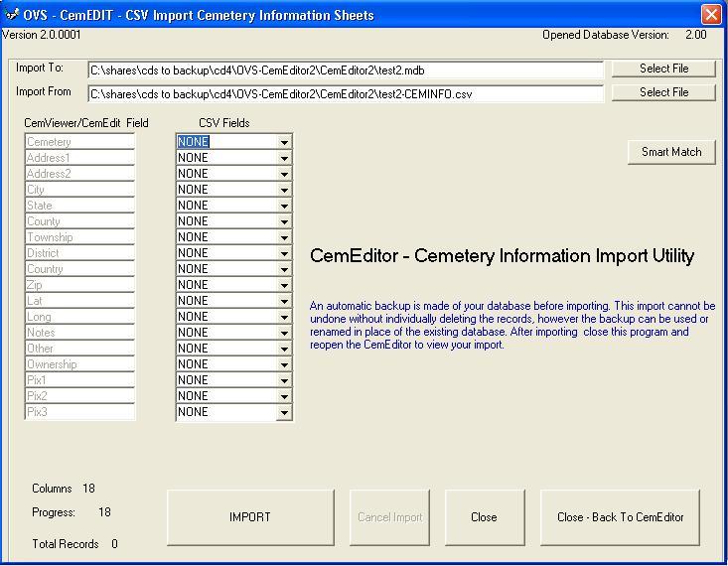The width and height of the screenshot is (728, 566).
Task: Open the CSV dropdown for Pix3
Action: point(284,412)
